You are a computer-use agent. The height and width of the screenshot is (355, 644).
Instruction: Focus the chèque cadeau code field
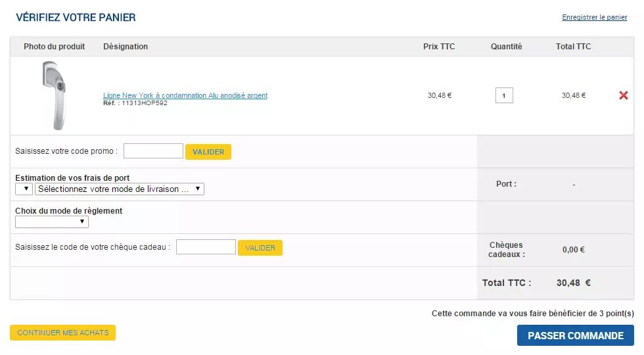coord(206,247)
